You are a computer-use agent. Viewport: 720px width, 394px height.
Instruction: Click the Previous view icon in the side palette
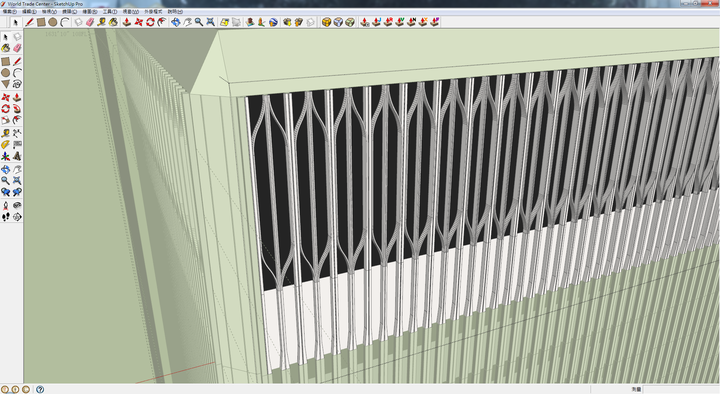pyautogui.click(x=6, y=192)
